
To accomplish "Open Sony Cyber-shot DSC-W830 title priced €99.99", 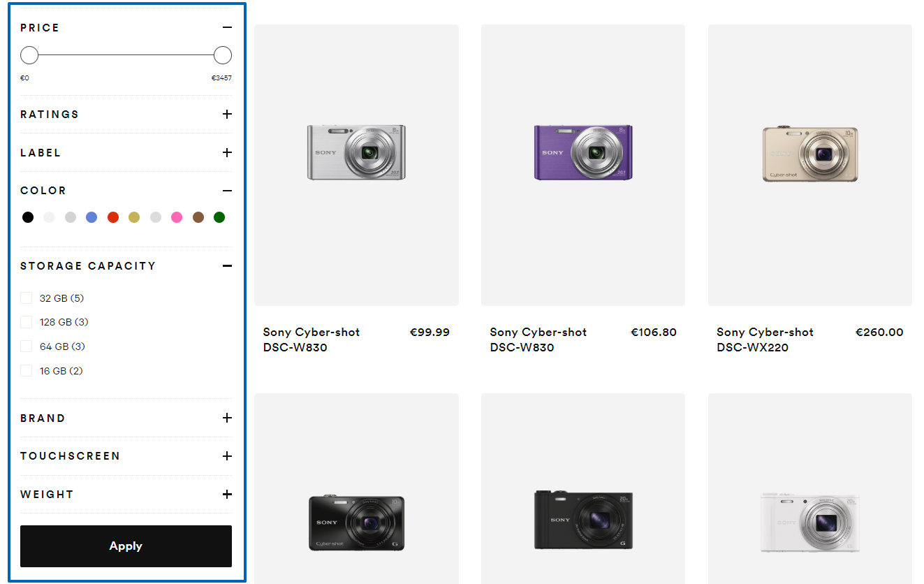I will (x=311, y=340).
